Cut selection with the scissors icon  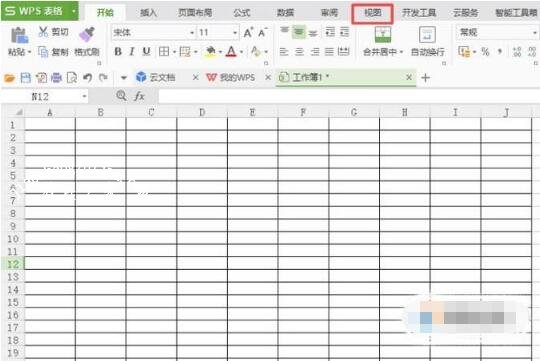click(43, 32)
